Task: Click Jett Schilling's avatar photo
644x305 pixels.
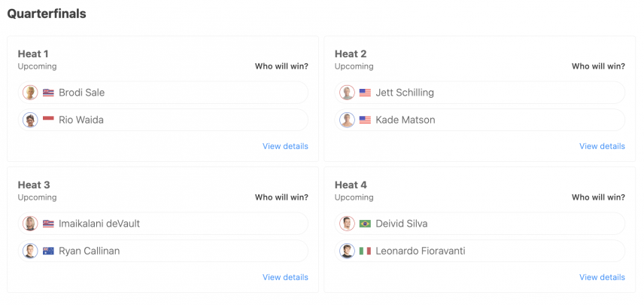Action: [x=348, y=93]
